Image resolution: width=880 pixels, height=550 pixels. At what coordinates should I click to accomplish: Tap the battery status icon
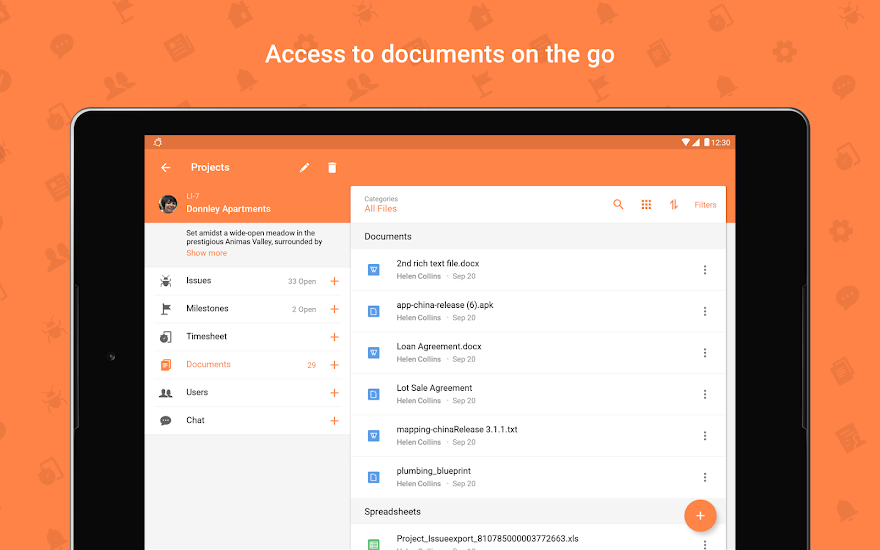pos(707,143)
